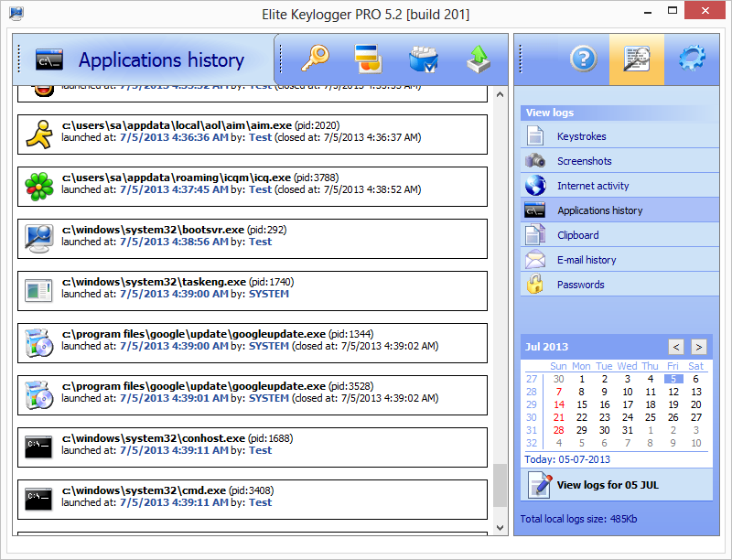732x560 pixels.
Task: Open the Screenshots log
Action: pos(584,161)
